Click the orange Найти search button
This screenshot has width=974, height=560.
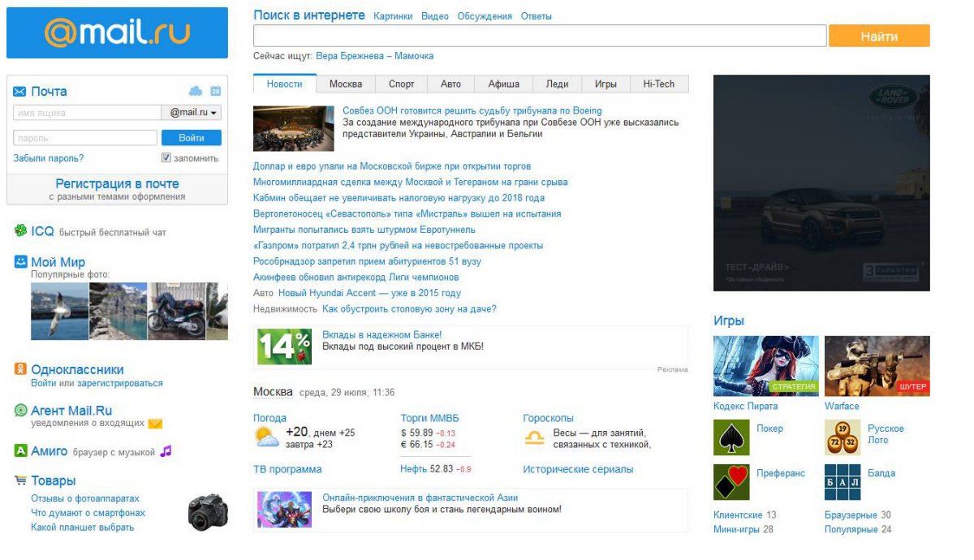[x=879, y=37]
